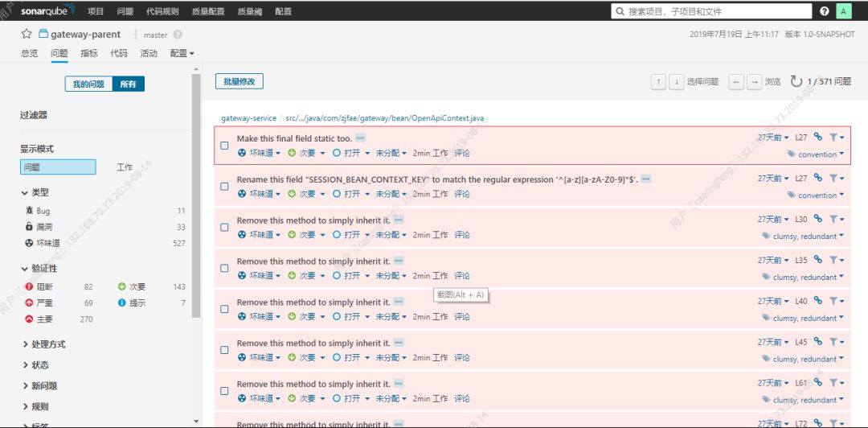868x428 pixels.
Task: Open similar-issues filter on the L30 issue
Action: pyautogui.click(x=837, y=219)
